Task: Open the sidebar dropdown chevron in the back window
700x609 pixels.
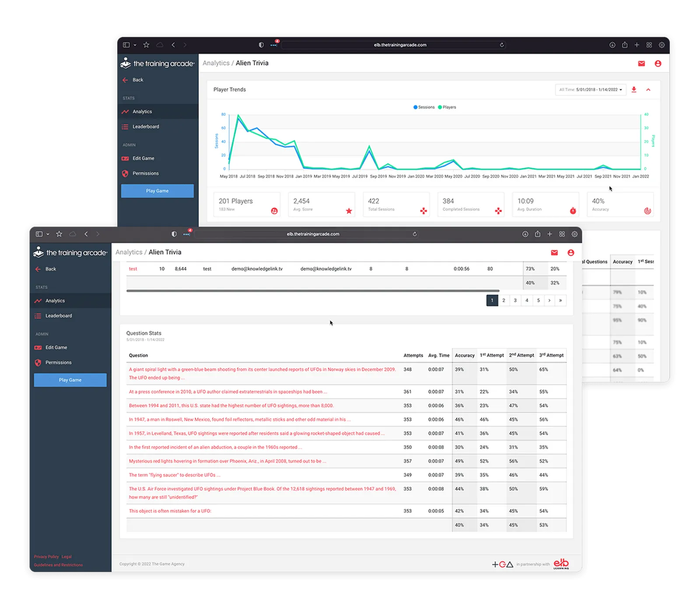Action: 135,45
